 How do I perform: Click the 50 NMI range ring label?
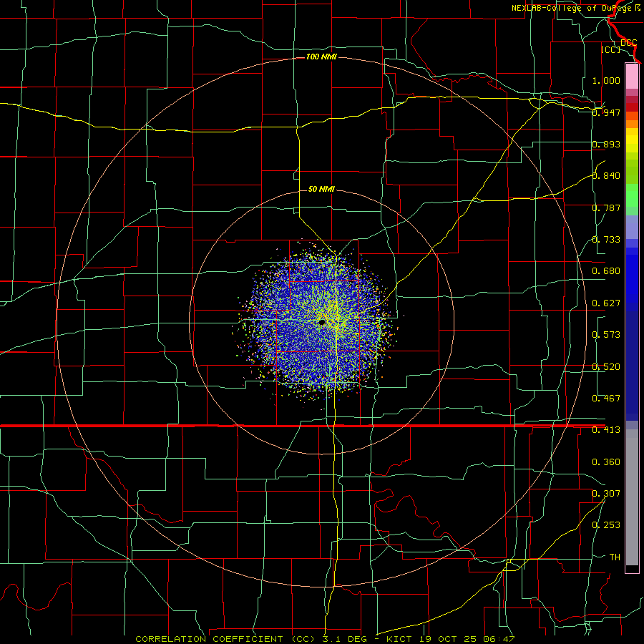point(321,190)
